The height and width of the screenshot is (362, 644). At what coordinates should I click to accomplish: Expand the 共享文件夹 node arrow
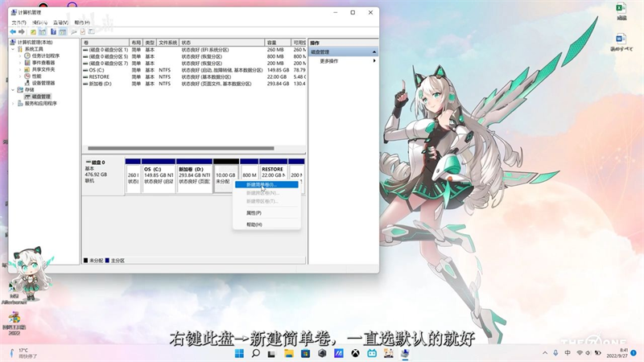click(20, 69)
